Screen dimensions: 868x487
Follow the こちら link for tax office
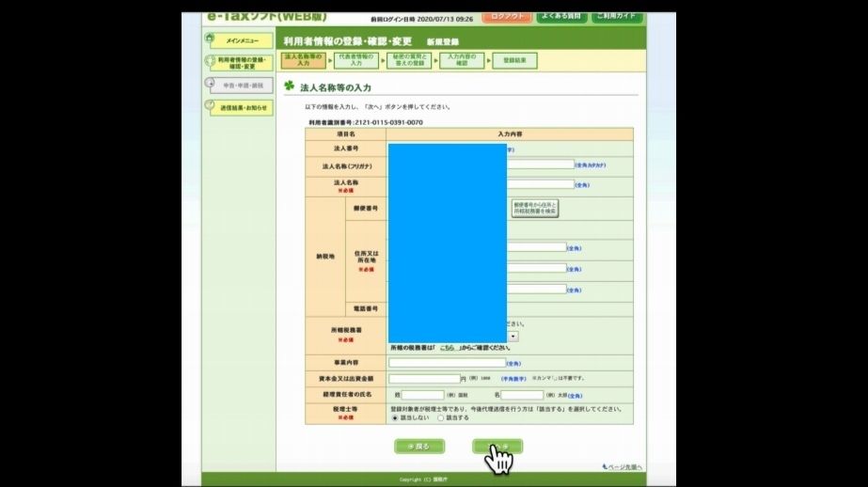(448, 348)
